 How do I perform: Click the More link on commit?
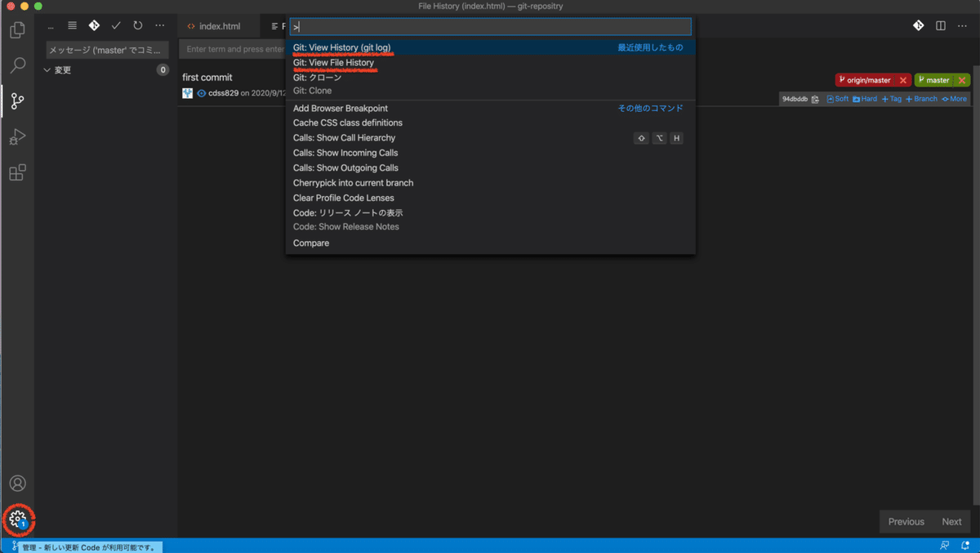[954, 99]
